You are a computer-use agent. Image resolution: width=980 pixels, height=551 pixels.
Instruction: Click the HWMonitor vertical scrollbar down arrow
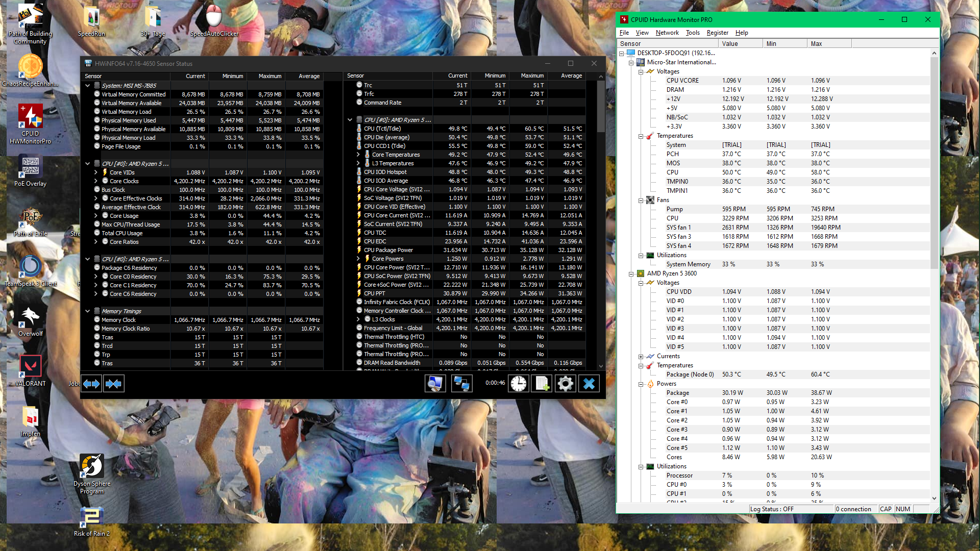click(934, 498)
